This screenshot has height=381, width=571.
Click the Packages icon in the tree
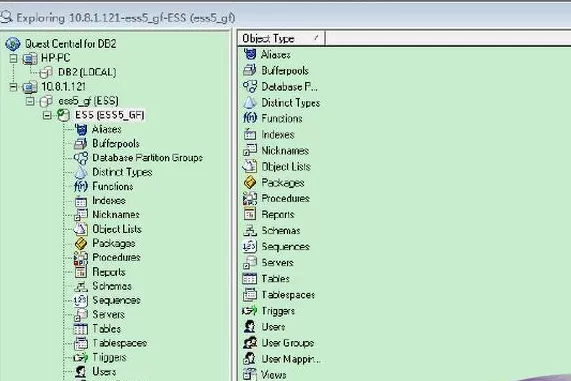click(81, 243)
